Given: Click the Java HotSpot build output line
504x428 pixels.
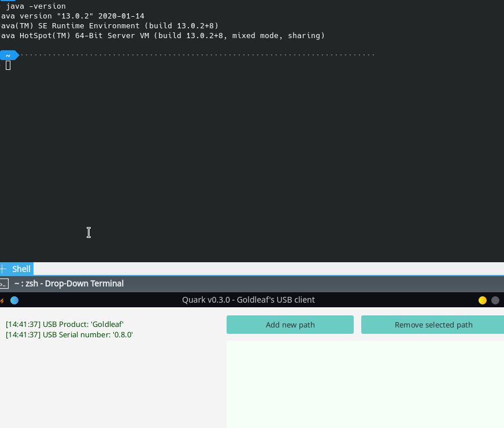Looking at the screenshot, I should coord(162,35).
